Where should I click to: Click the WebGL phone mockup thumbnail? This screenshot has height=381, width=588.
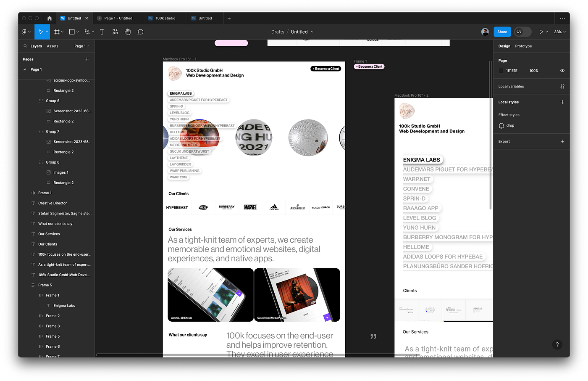tap(210, 295)
